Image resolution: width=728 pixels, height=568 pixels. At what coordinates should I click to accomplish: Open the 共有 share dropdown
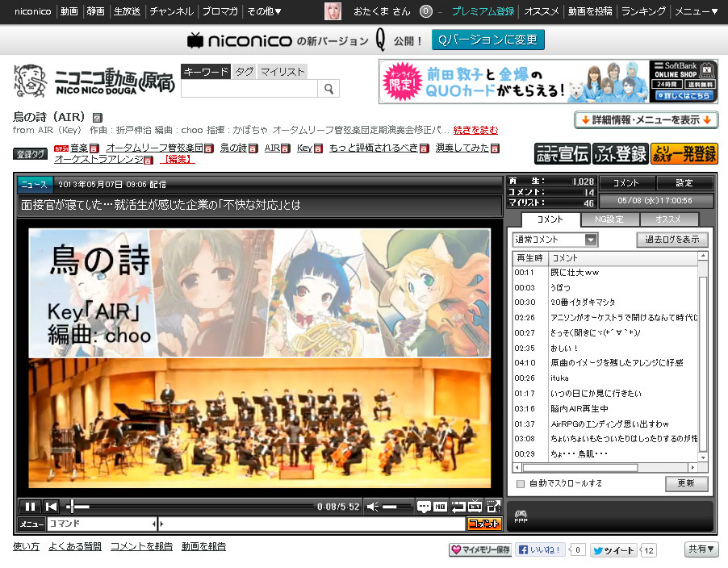pos(701,549)
